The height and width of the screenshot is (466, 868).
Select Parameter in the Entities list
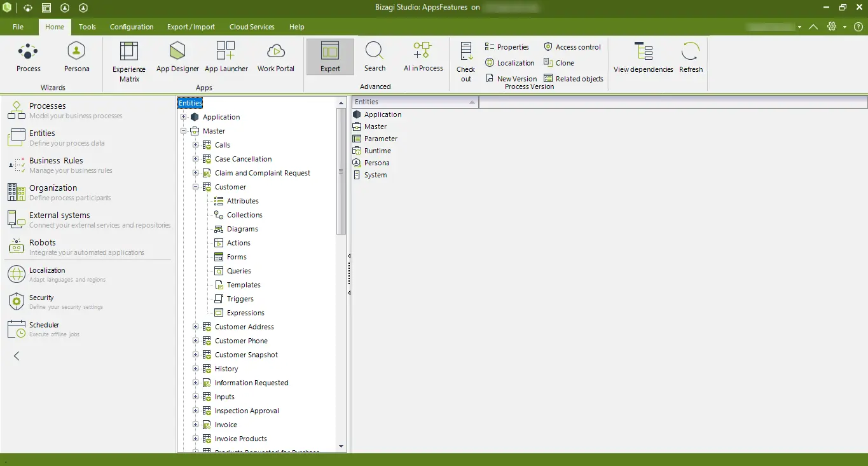tap(380, 139)
